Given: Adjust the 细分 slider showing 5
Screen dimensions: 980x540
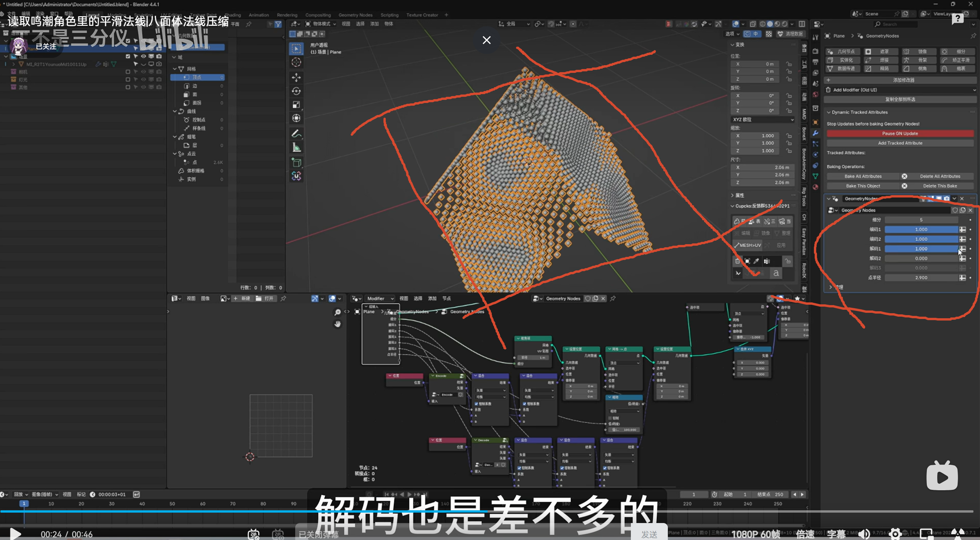Looking at the screenshot, I should tap(921, 220).
